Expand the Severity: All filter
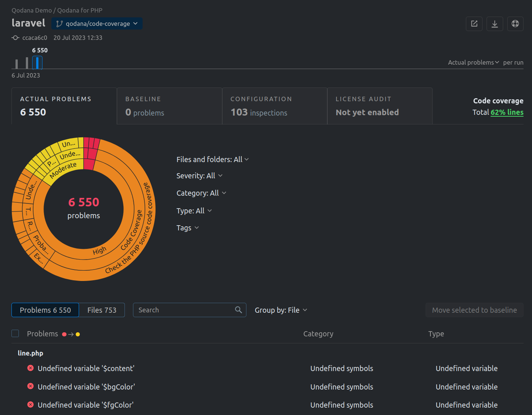532x415 pixels. [x=199, y=176]
